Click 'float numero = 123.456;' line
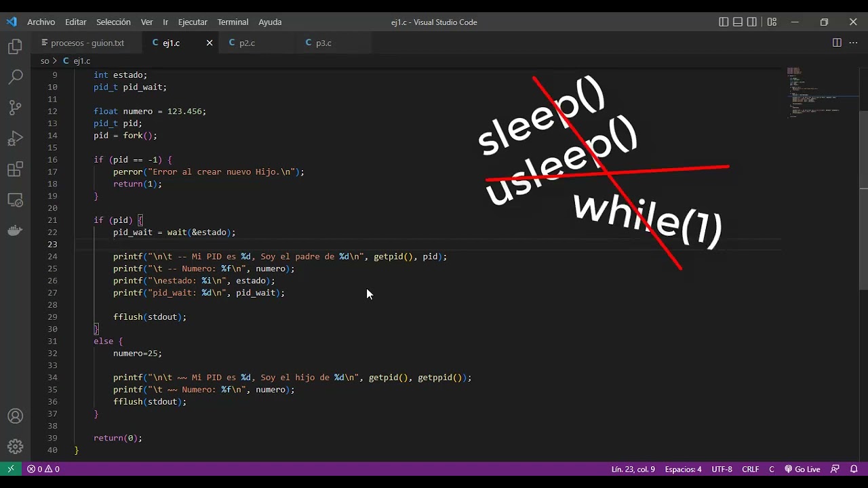Viewport: 868px width, 488px height. point(150,111)
